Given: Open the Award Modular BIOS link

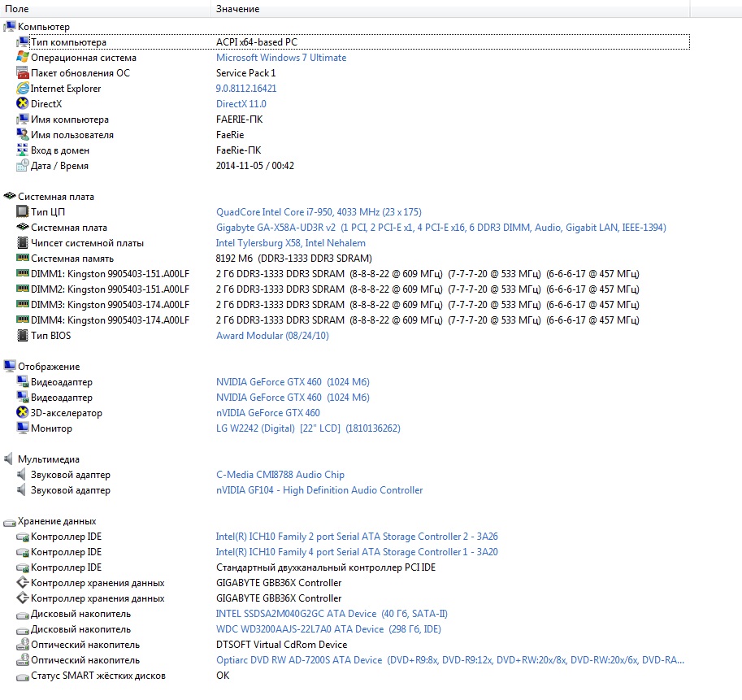Looking at the screenshot, I should point(272,335).
